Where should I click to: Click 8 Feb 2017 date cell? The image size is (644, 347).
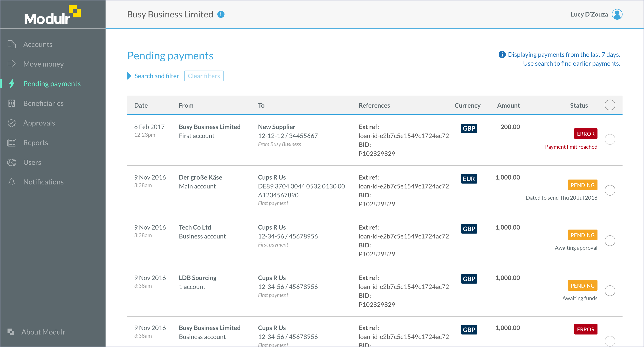[149, 127]
